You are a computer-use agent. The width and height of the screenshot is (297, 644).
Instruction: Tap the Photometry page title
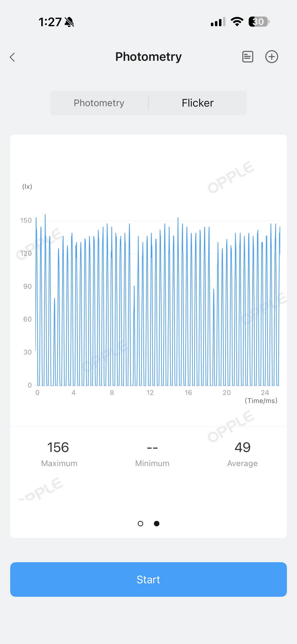point(148,57)
